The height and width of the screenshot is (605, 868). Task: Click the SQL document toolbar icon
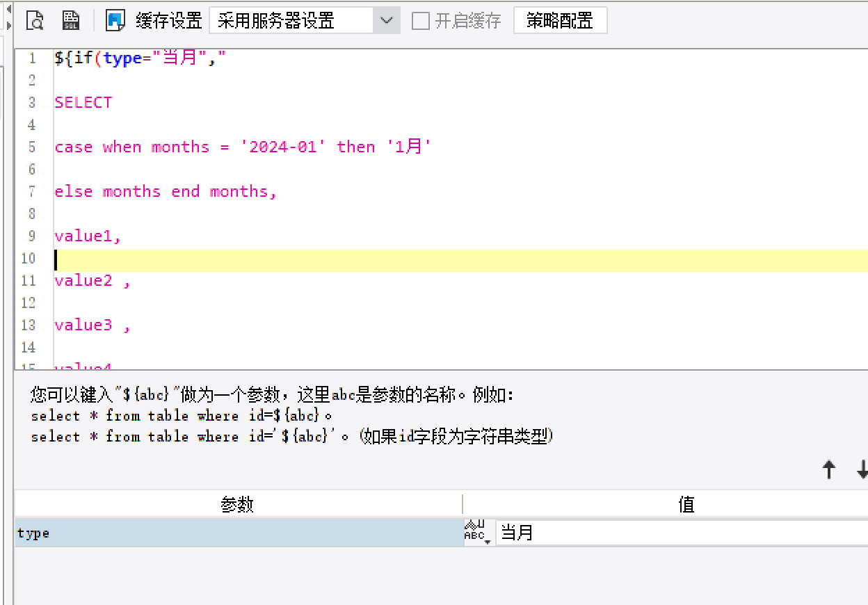(71, 21)
